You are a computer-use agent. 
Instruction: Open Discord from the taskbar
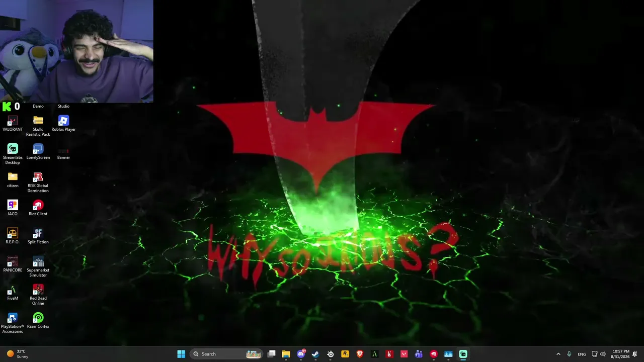(301, 354)
